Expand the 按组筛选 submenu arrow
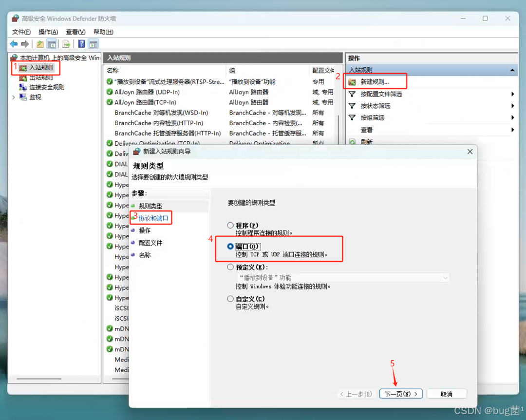The width and height of the screenshot is (526, 420). (x=512, y=117)
